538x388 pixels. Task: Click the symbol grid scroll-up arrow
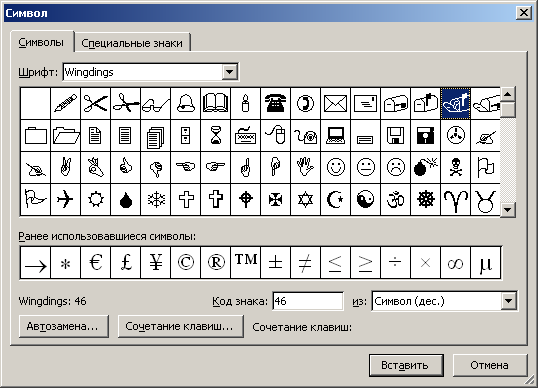508,94
